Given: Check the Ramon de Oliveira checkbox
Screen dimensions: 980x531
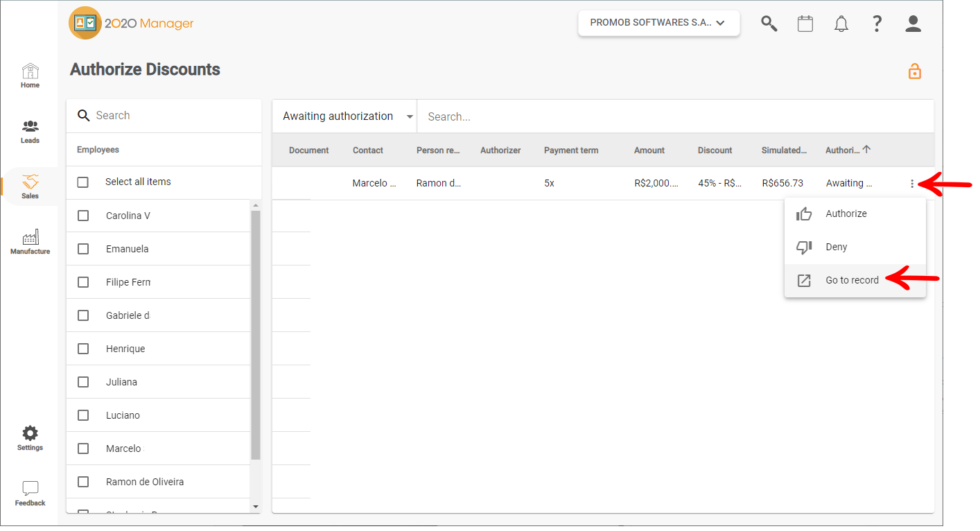Looking at the screenshot, I should point(83,482).
